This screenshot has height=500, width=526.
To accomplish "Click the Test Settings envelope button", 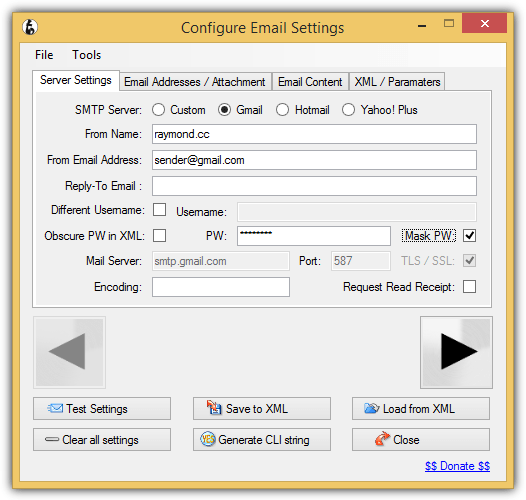I will point(102,409).
